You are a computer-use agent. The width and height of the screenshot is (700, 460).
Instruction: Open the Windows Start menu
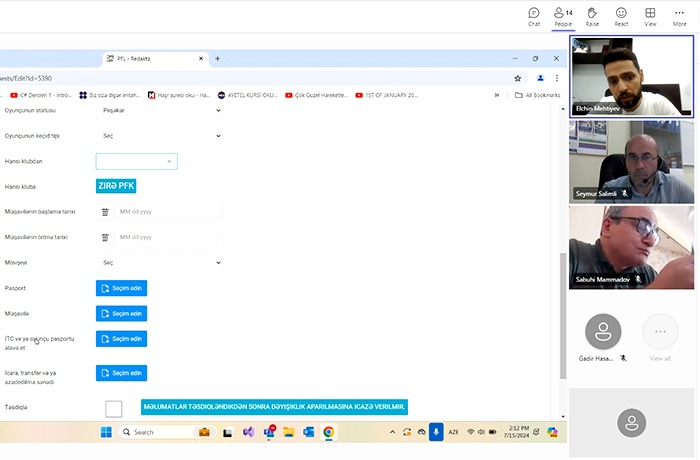pos(104,432)
